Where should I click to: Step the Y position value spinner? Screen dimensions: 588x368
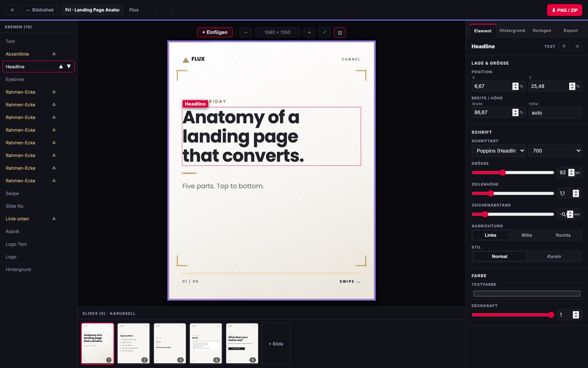(572, 86)
